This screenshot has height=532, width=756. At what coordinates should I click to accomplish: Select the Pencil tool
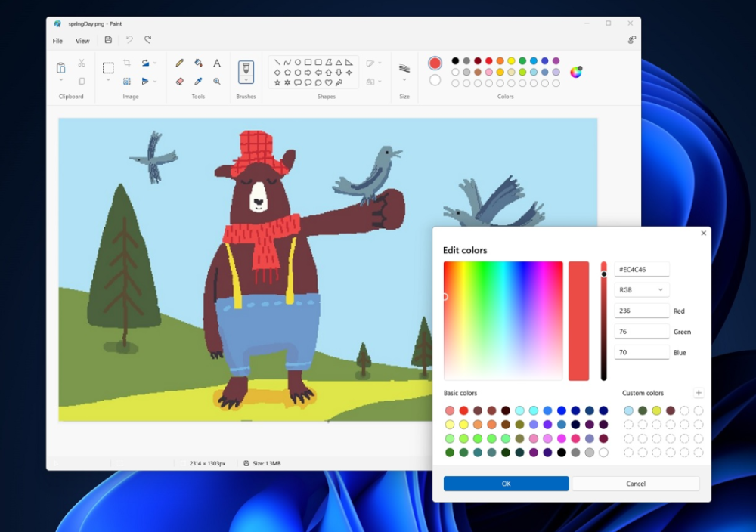point(179,63)
